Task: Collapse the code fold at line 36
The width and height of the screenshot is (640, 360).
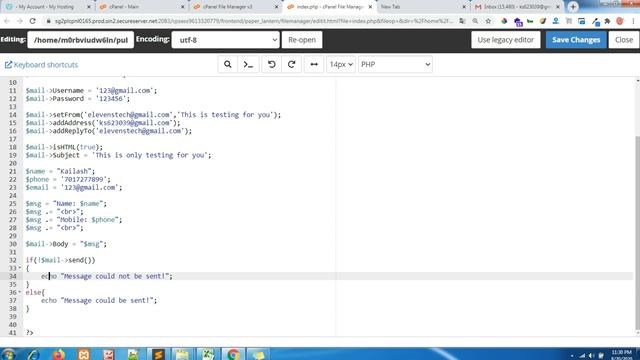Action: point(20,292)
